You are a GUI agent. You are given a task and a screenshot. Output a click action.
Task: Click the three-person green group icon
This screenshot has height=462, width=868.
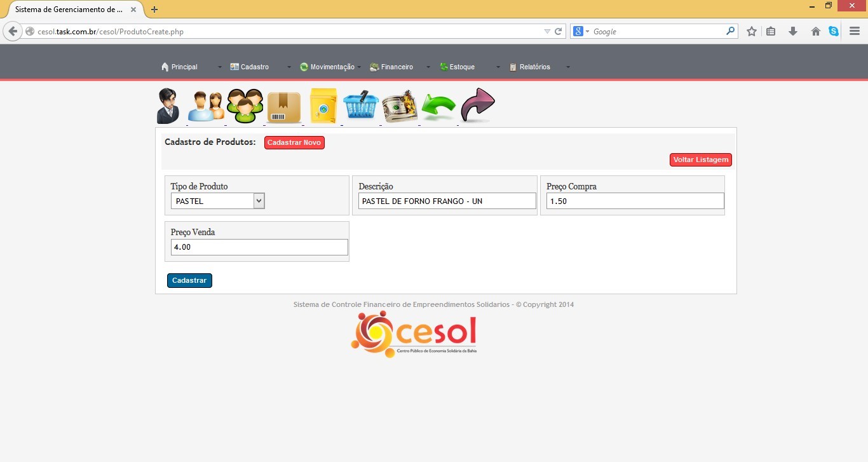(245, 106)
